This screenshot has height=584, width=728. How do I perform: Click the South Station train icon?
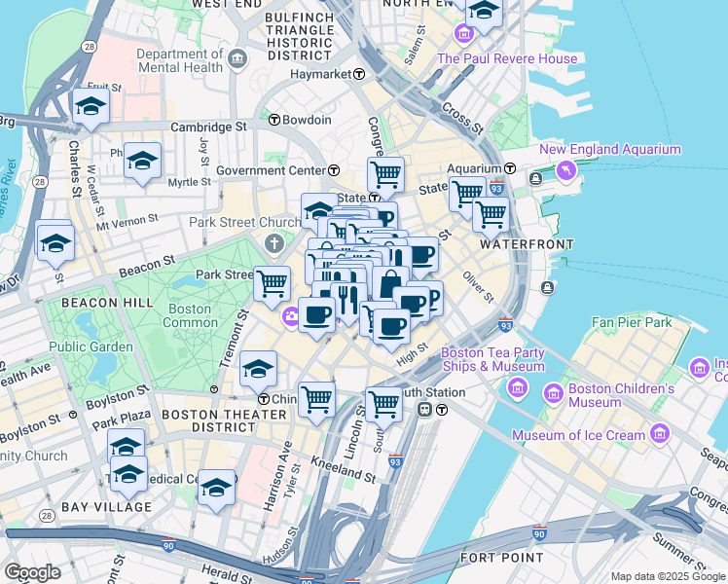point(424,410)
